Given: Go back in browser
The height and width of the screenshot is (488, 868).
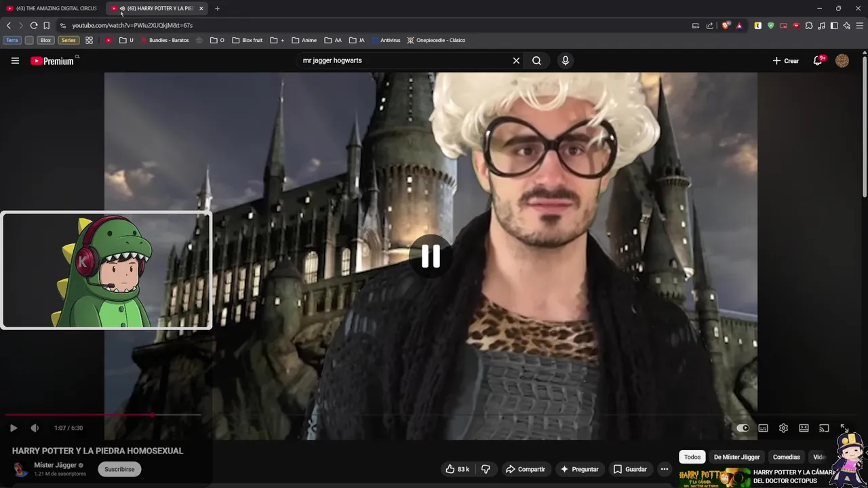Looking at the screenshot, I should [8, 25].
